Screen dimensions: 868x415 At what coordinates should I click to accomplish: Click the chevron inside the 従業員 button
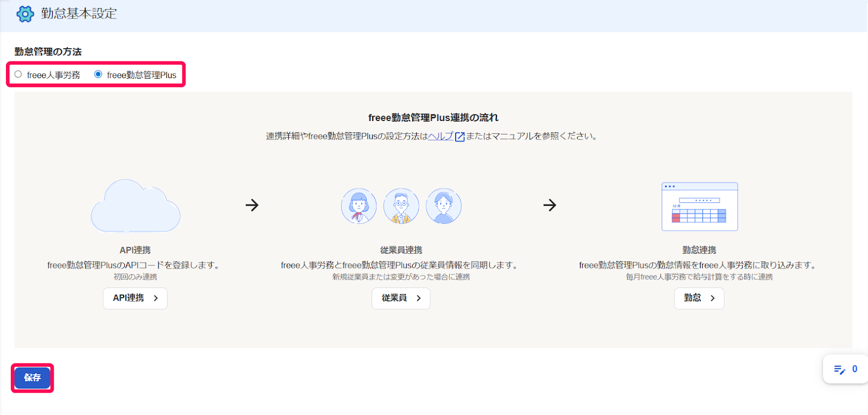[418, 298]
